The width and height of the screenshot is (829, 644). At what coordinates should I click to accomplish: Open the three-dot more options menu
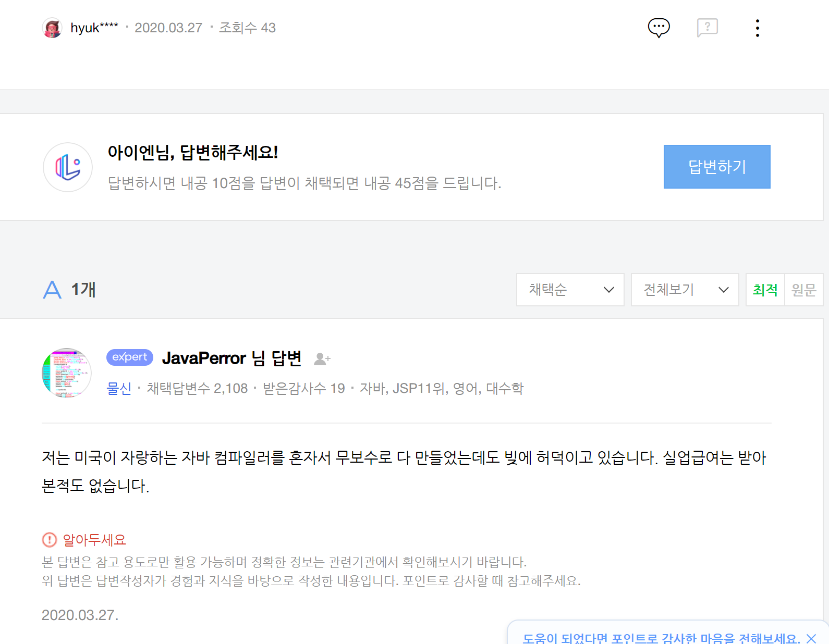(x=757, y=28)
